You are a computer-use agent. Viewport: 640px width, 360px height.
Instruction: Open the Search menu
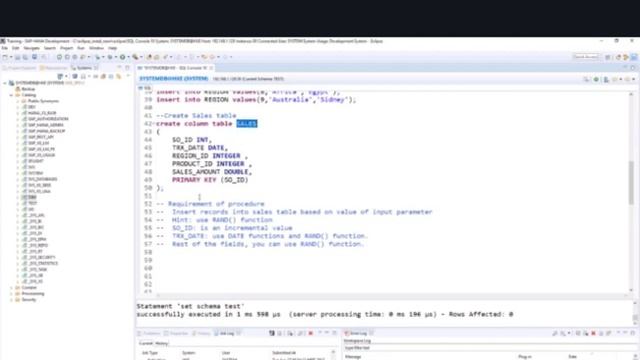50,48
